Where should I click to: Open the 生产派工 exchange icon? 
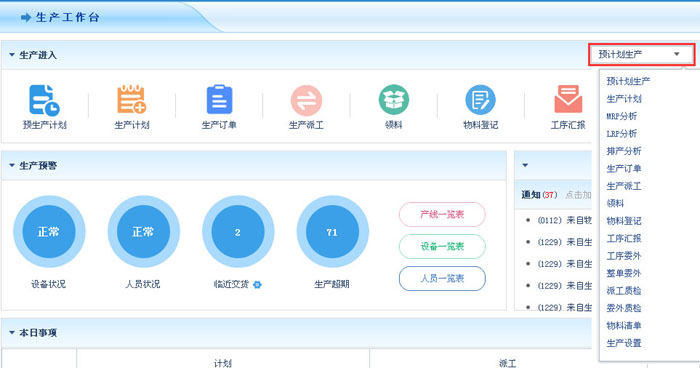306,100
